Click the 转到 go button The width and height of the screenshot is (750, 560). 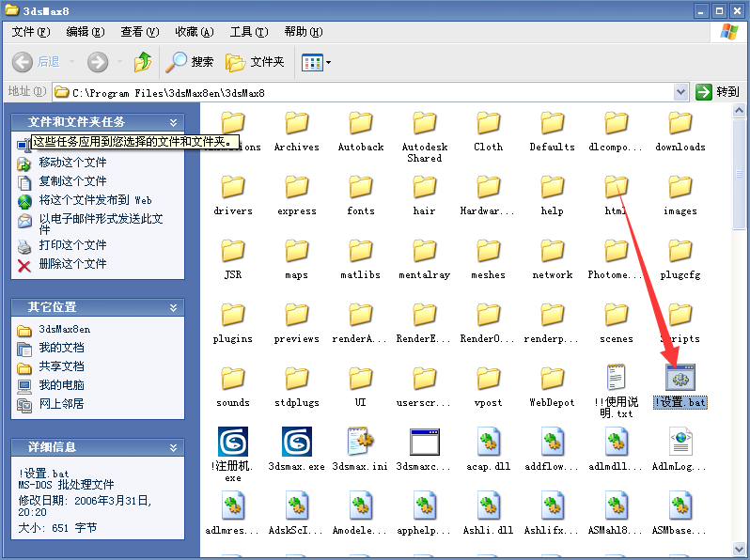coord(717,92)
